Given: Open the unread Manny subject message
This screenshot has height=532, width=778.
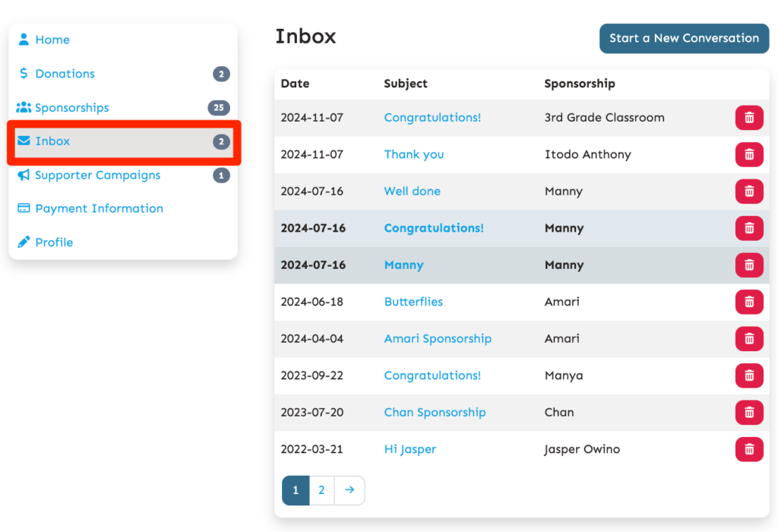Looking at the screenshot, I should 403,265.
